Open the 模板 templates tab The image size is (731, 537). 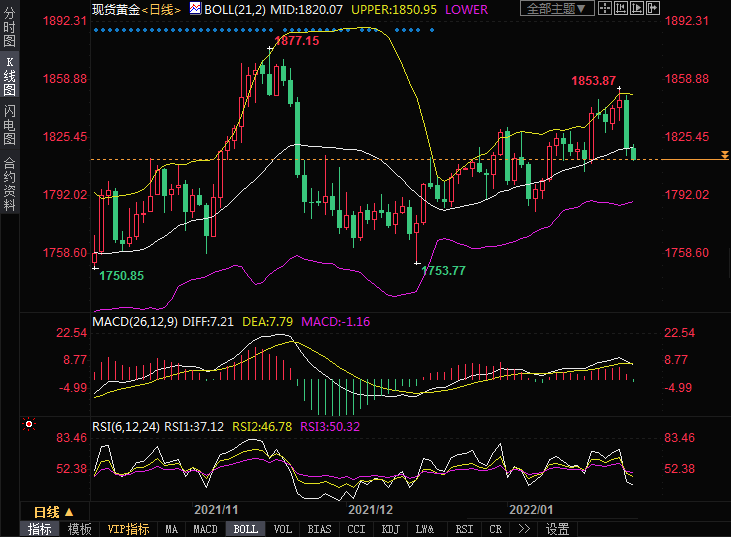pyautogui.click(x=79, y=529)
